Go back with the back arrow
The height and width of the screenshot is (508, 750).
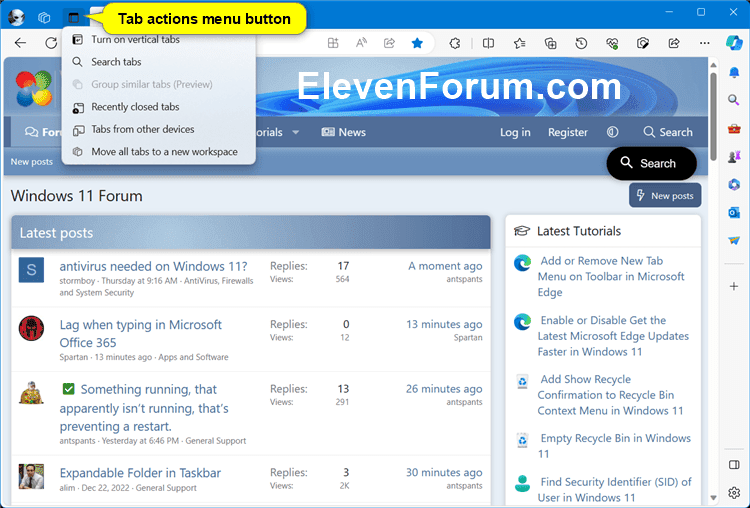20,43
